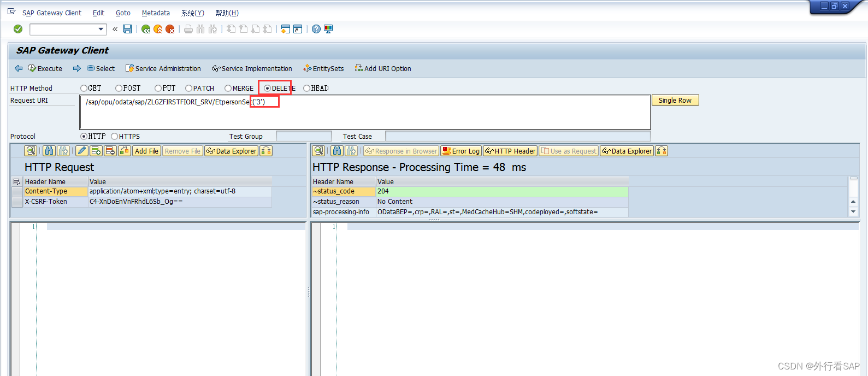Click the left arrow before Execute
This screenshot has height=376, width=868.
click(19, 68)
